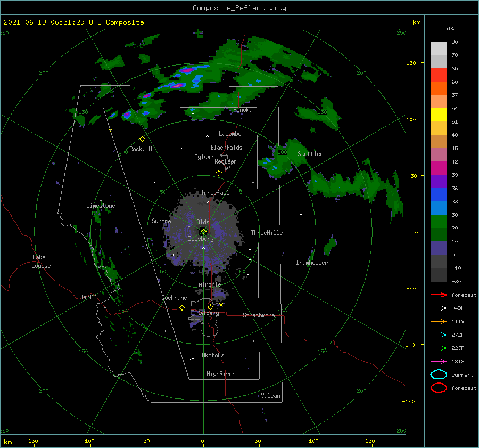Click the Cochrane label
Image resolution: width=479 pixels, height=448 pixels.
click(x=174, y=298)
